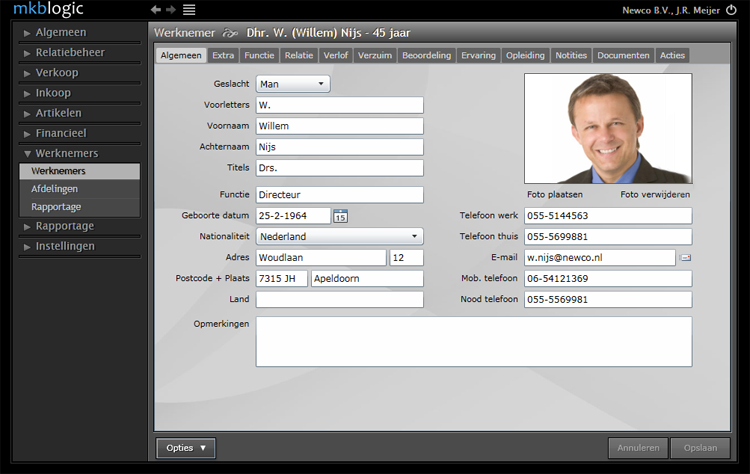Open the list menu icon in top bar
This screenshot has height=474, width=750.
189,9
